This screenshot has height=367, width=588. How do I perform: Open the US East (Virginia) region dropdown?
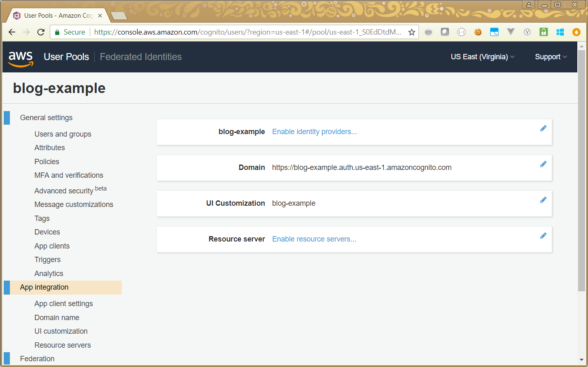pyautogui.click(x=483, y=57)
